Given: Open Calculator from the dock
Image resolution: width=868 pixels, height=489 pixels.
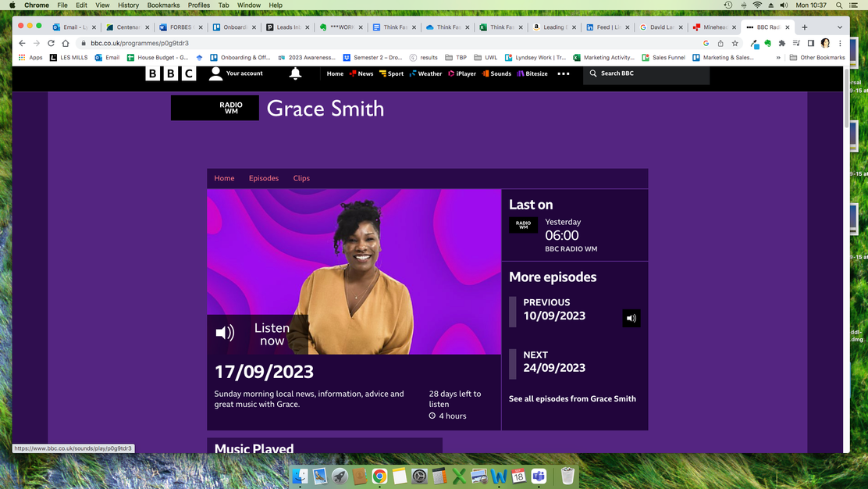Looking at the screenshot, I should pos(439,476).
